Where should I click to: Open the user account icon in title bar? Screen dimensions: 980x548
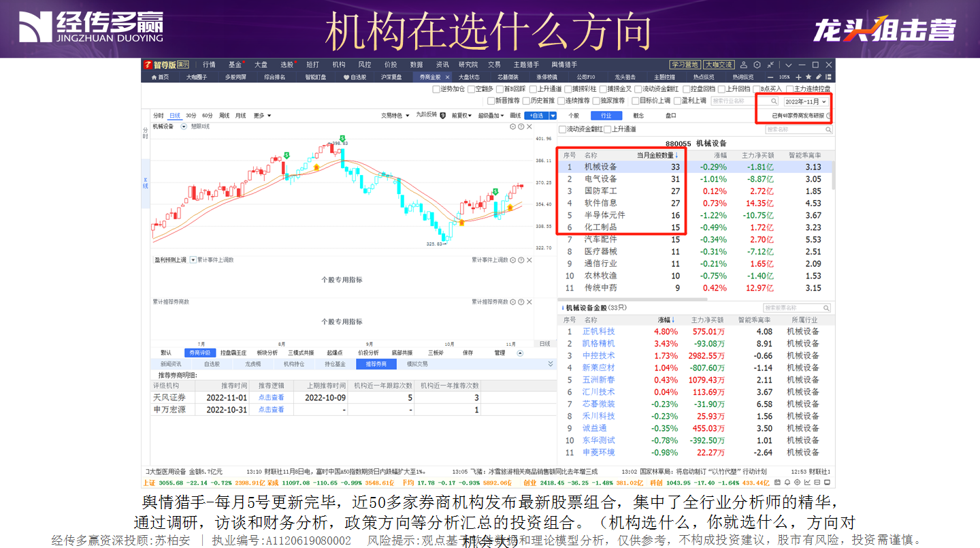click(744, 65)
